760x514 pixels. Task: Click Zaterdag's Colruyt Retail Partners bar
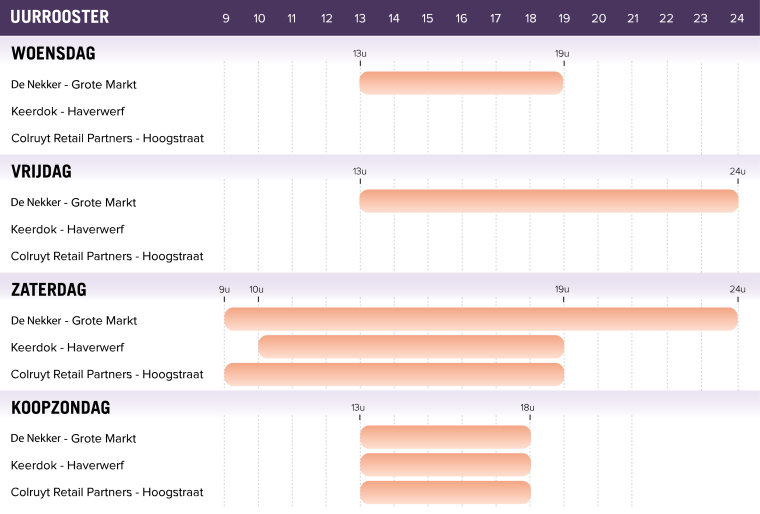[394, 374]
